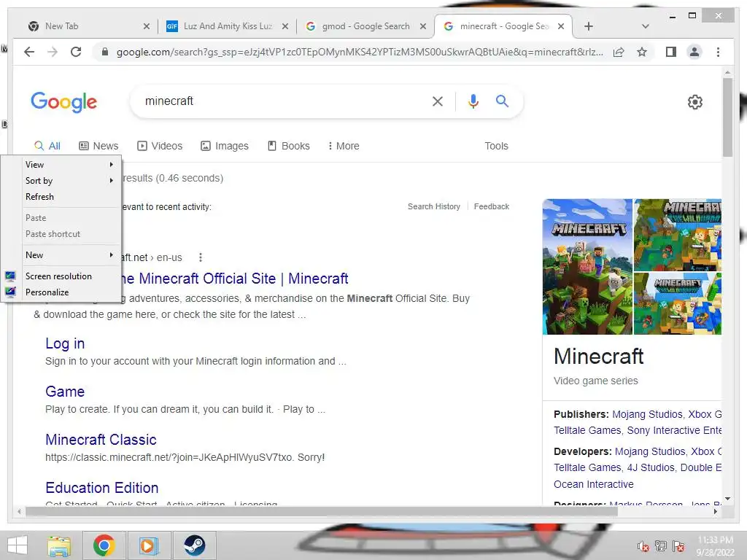This screenshot has width=747, height=560.
Task: Click the horizontal scrollbar thumb
Action: coord(322,511)
